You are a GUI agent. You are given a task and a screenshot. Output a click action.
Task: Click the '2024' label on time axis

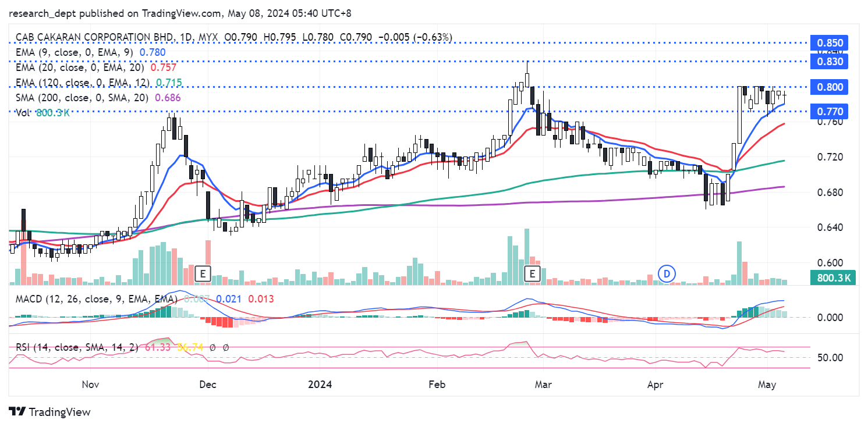pos(320,385)
